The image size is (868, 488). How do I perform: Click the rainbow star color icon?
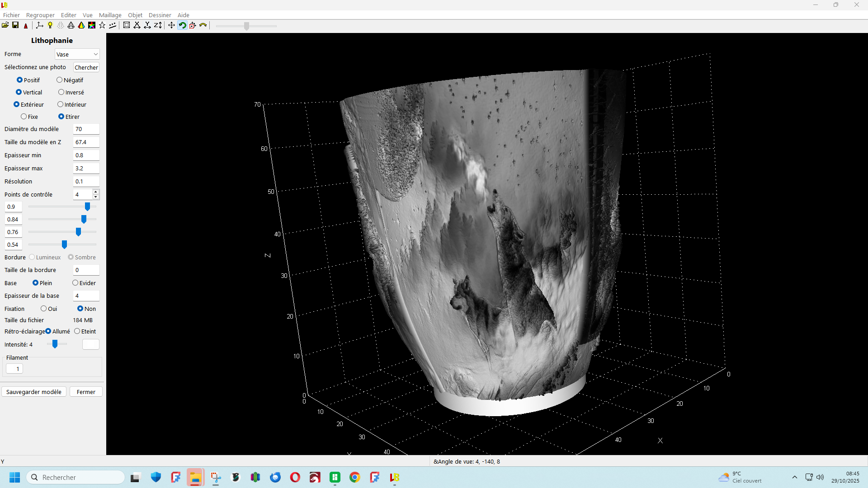92,25
